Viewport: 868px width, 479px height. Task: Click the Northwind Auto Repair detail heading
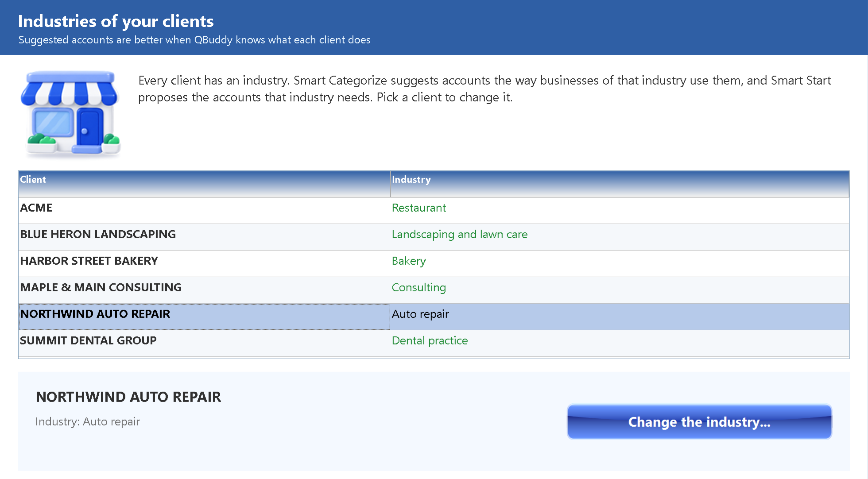point(128,397)
